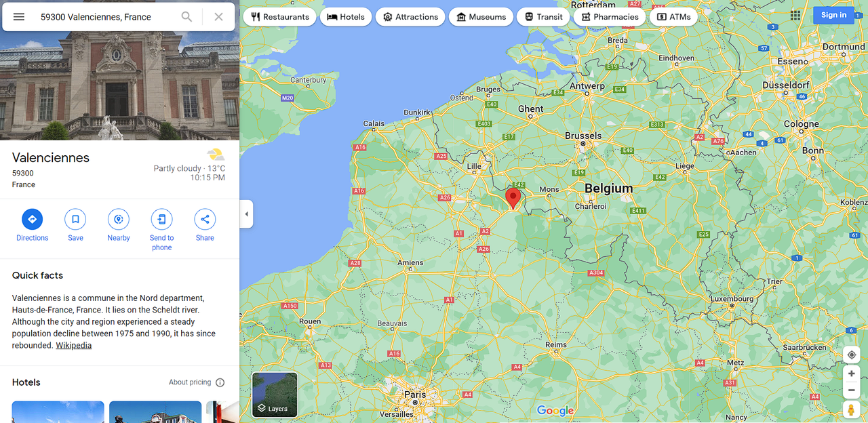Click the Calais city label
Viewport: 868px width, 423px height.
coord(374,123)
